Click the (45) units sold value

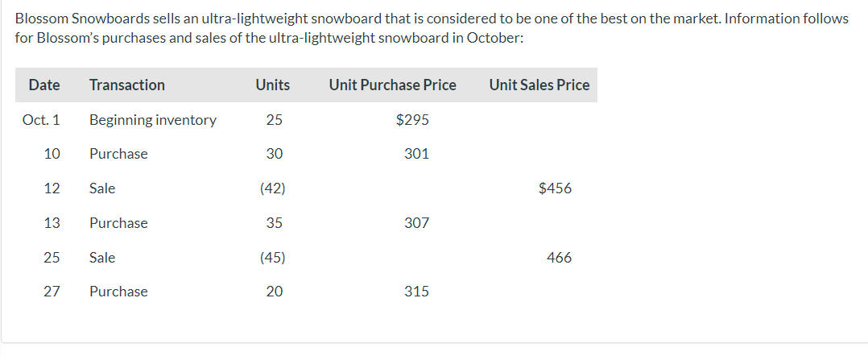(273, 258)
